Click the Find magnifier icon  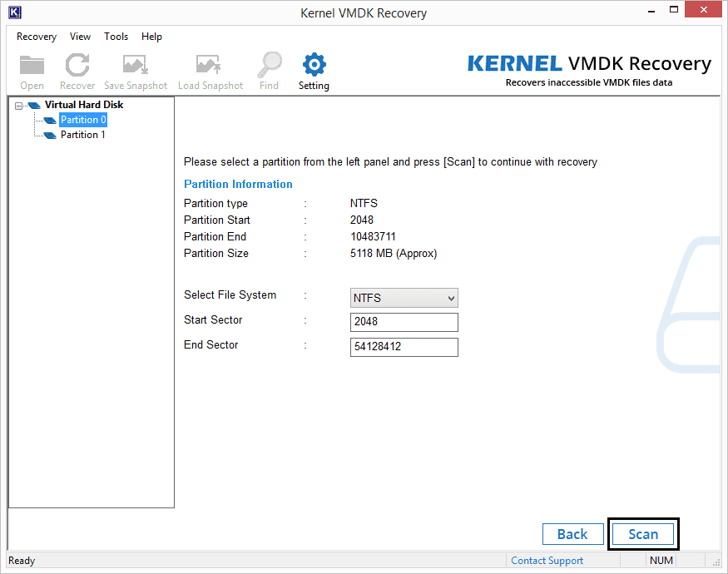point(270,65)
